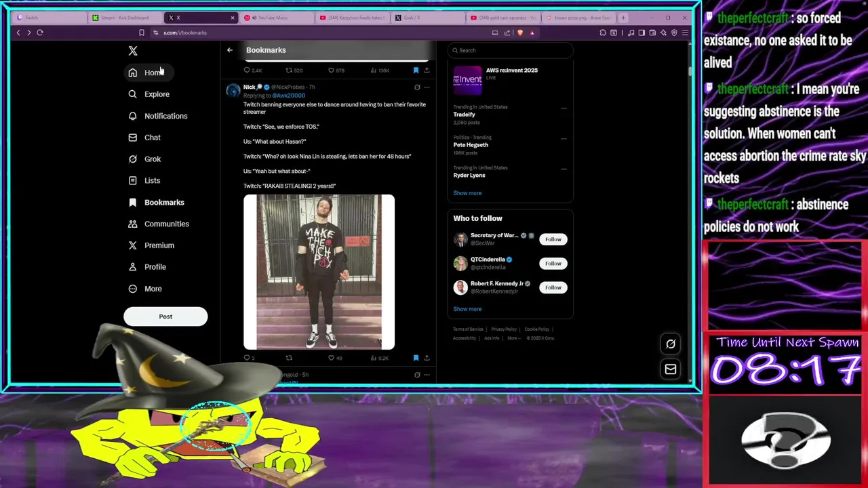Remove bookmark on top post with 136K views
868x488 pixels.
416,70
